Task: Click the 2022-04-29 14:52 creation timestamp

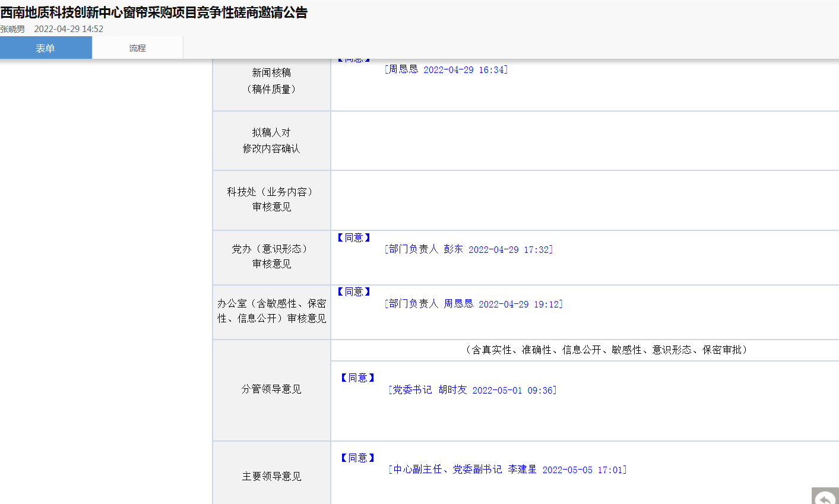Action: coord(69,29)
